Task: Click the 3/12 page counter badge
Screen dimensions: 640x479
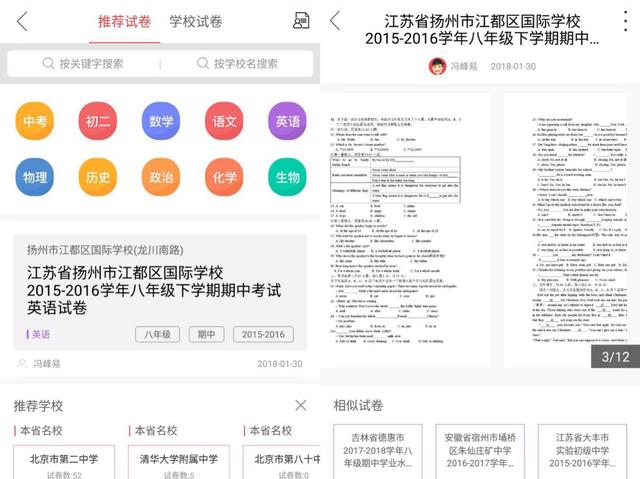Action: [616, 357]
